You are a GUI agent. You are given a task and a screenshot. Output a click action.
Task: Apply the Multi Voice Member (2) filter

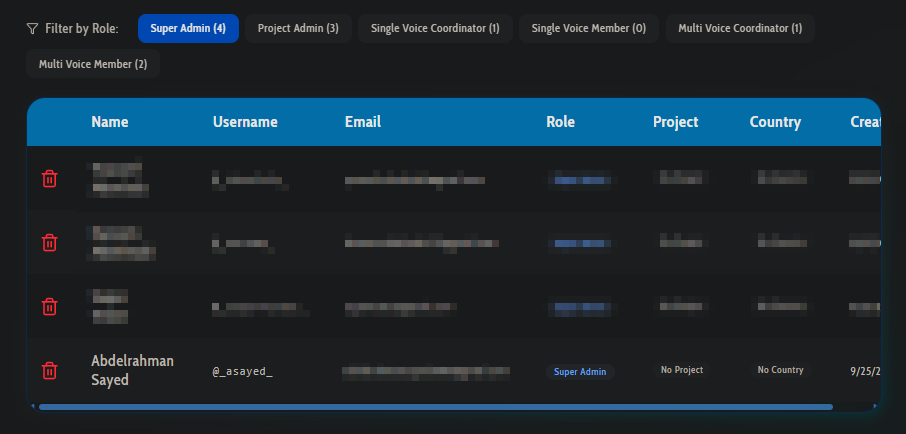pos(93,64)
